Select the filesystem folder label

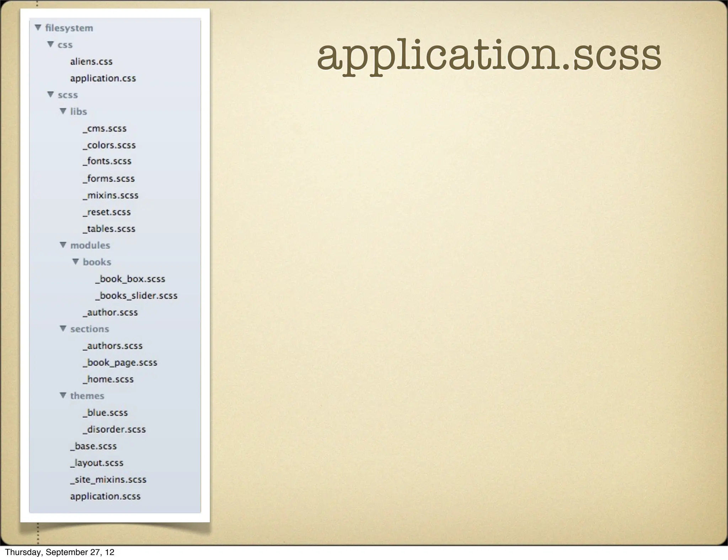click(69, 28)
